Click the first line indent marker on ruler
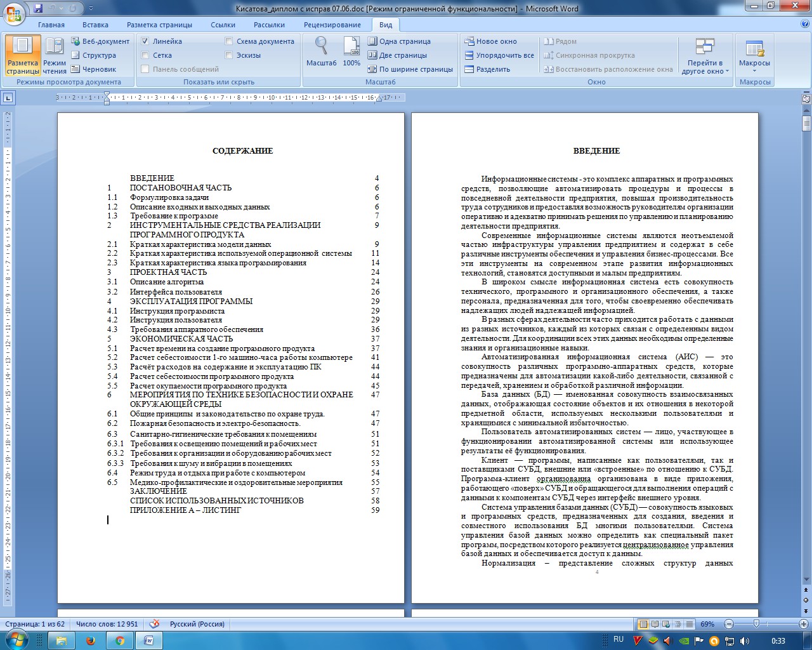The width and height of the screenshot is (812, 650). click(107, 95)
